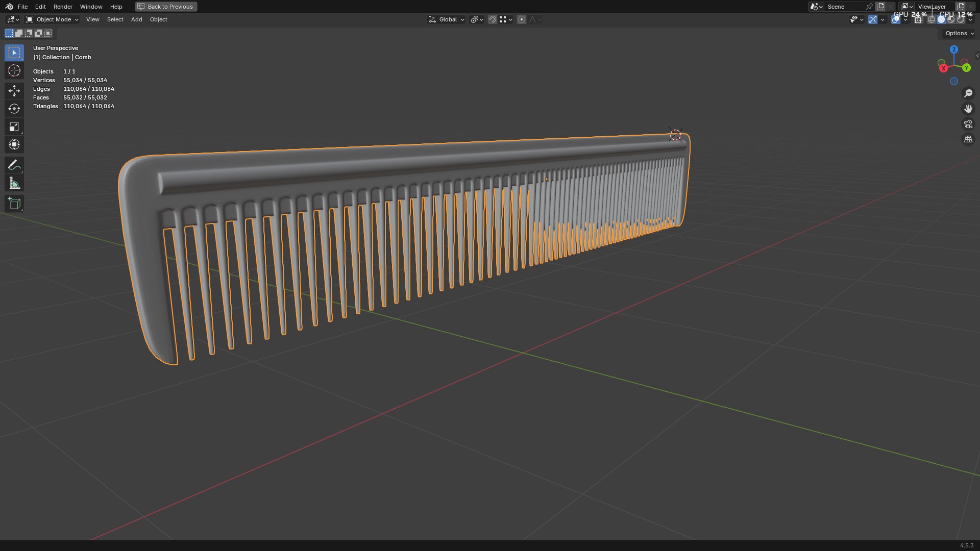Image resolution: width=980 pixels, height=551 pixels.
Task: Open the viewport View menu
Action: point(93,19)
